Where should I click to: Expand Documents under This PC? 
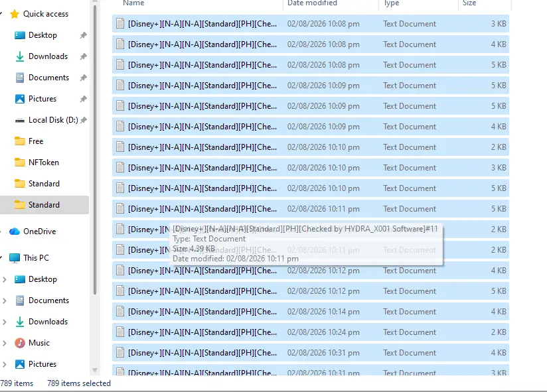pos(4,300)
